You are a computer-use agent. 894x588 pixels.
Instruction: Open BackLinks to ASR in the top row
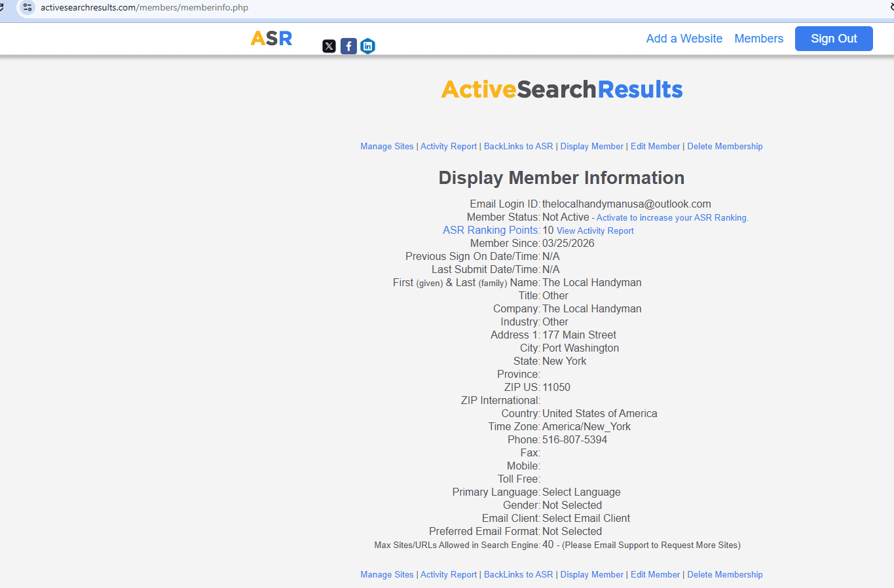tap(518, 147)
